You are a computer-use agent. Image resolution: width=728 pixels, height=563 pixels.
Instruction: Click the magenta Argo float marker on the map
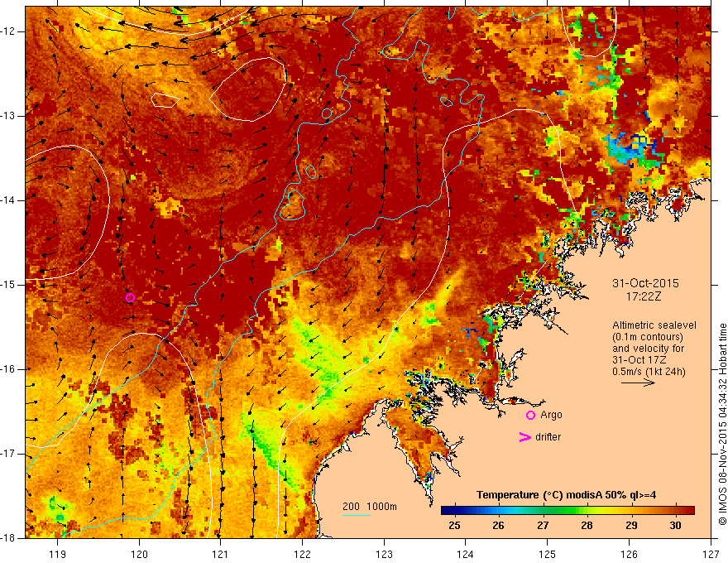(x=130, y=297)
